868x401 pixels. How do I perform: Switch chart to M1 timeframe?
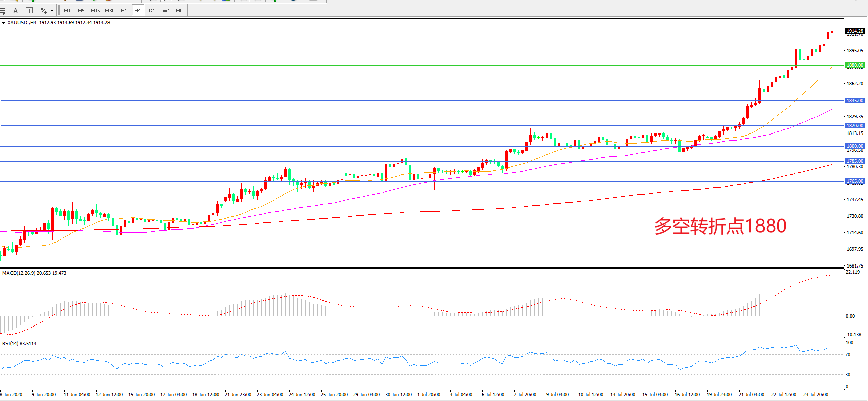67,10
